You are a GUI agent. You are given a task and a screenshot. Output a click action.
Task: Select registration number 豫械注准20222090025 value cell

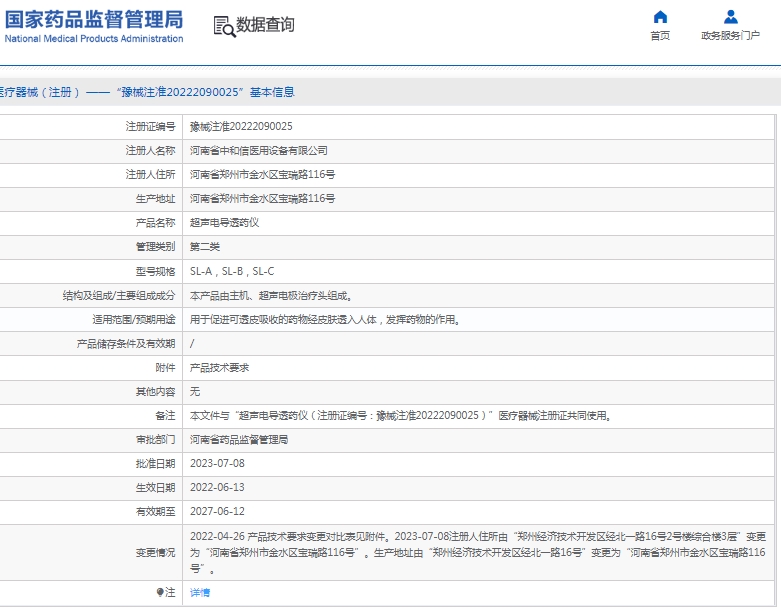(x=241, y=126)
